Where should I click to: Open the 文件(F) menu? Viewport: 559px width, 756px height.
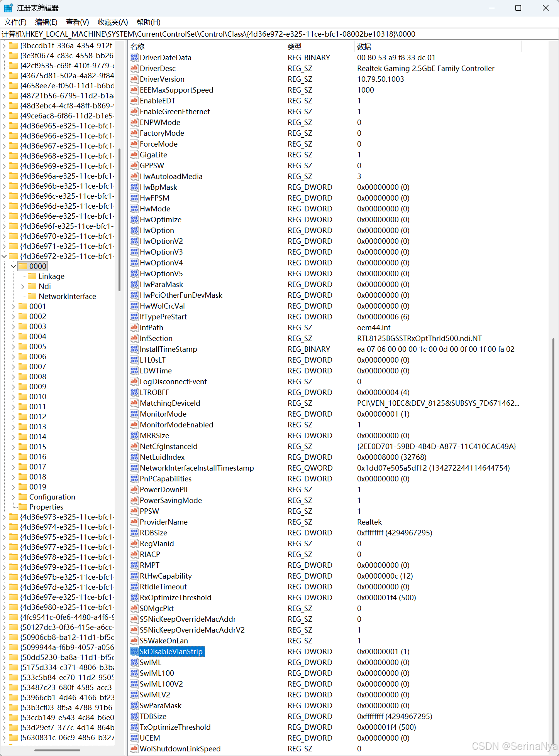(15, 22)
